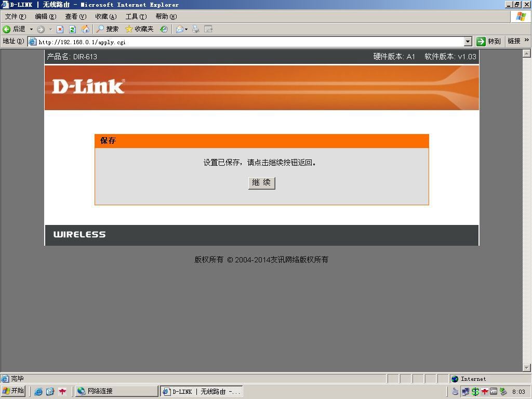Screen dimensions: 532x399
Task: Click the 继续 (Continue) button
Action: click(262, 183)
